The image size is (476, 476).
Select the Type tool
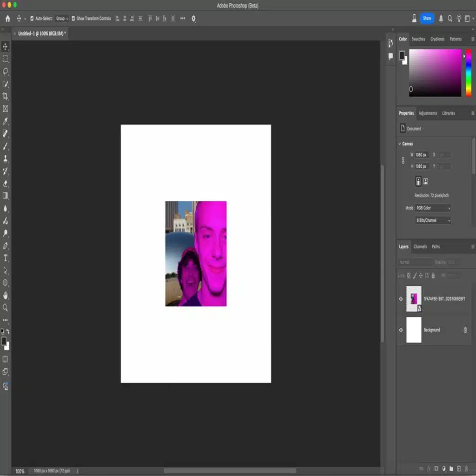[6, 258]
